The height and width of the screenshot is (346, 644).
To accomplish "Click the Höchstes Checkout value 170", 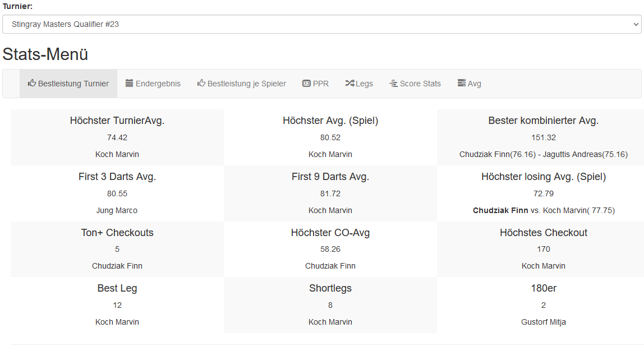I will pos(543,249).
